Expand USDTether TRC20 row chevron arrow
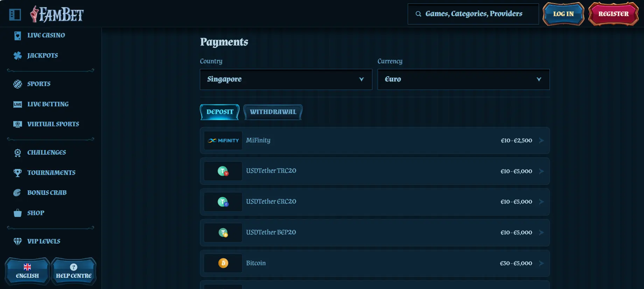The width and height of the screenshot is (644, 289). point(541,171)
